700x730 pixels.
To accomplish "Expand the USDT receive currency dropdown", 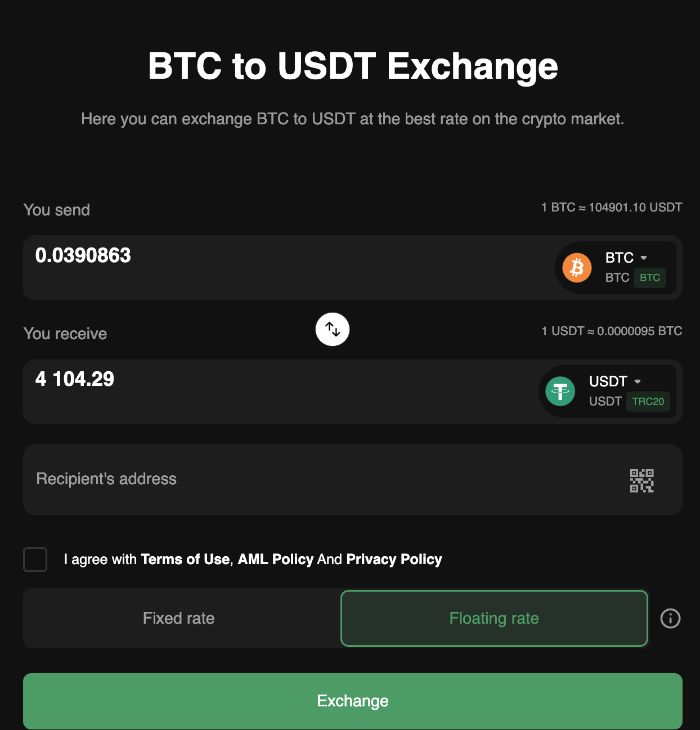I will coord(614,382).
